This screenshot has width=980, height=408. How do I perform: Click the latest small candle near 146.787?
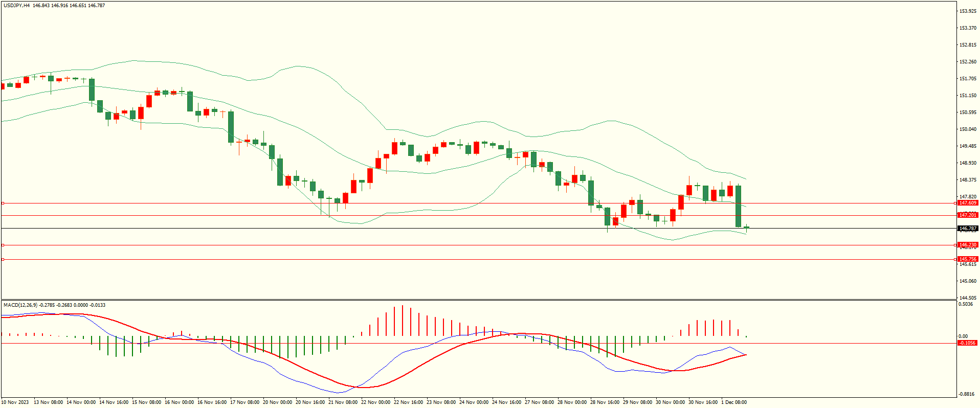point(747,228)
